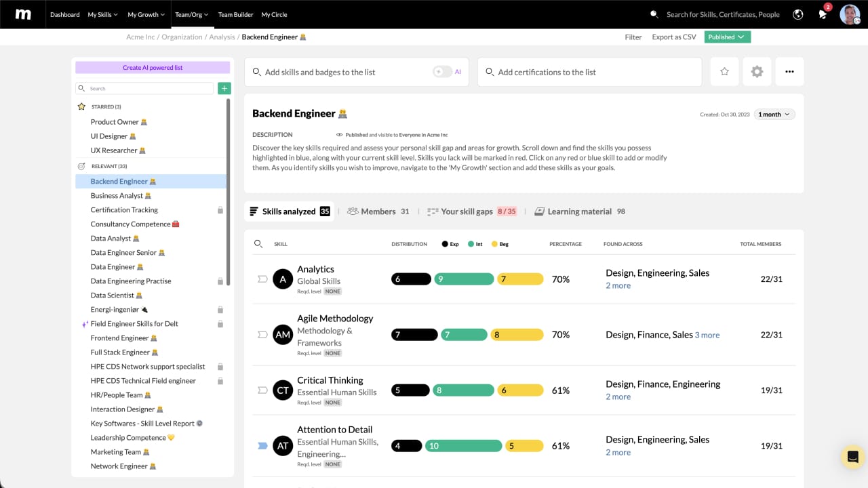Open Team Builder from the top menu

click(235, 14)
